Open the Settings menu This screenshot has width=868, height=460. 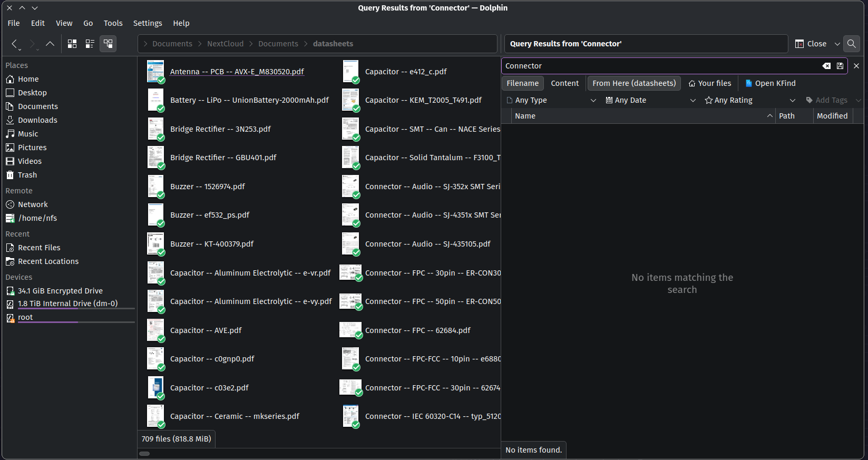coord(148,23)
